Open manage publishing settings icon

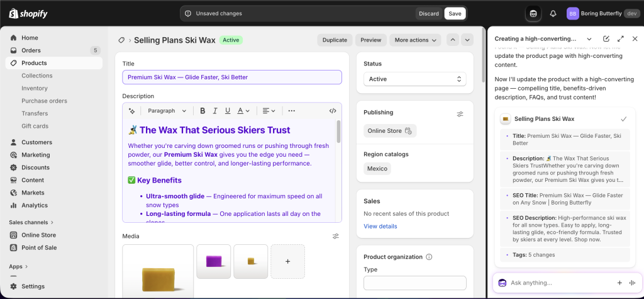[x=460, y=114]
